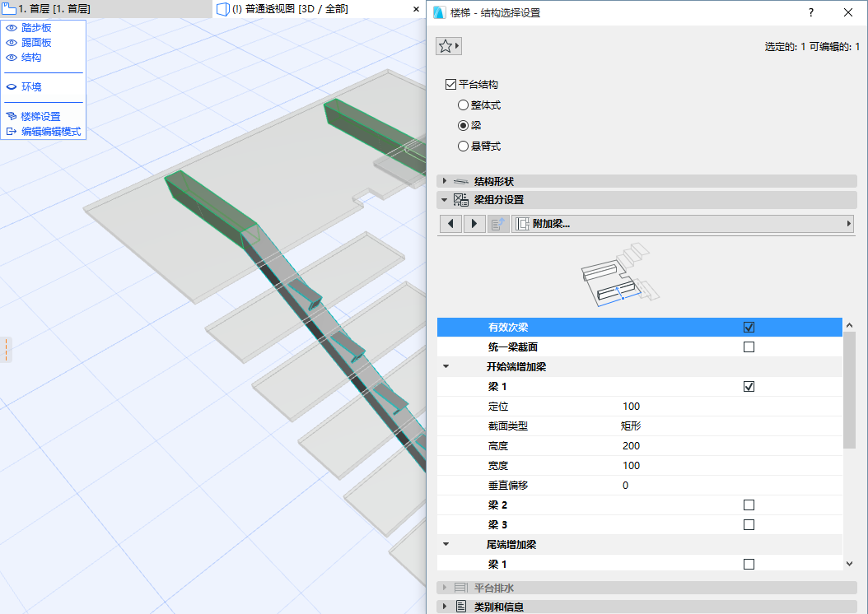868x614 pixels.
Task: Edit the 宽度 value 100
Action: [631, 466]
